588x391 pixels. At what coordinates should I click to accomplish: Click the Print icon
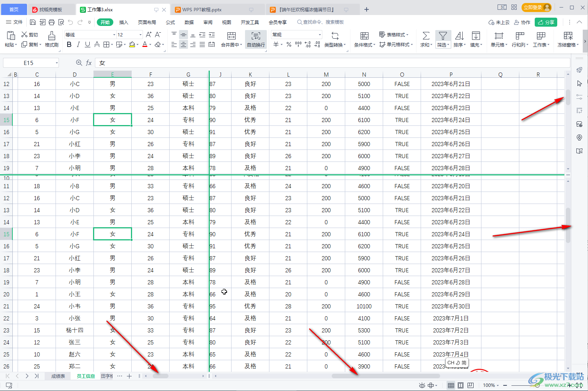(x=51, y=22)
